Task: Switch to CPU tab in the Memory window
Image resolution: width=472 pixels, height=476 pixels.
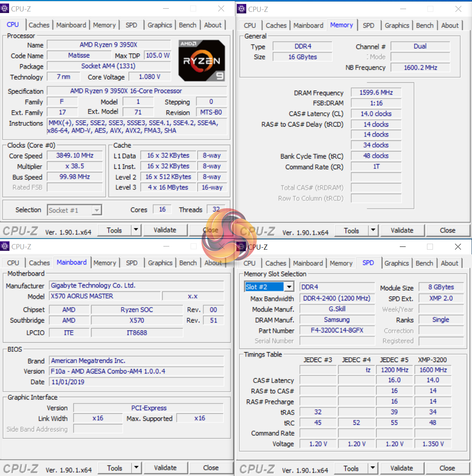Action: (250, 25)
